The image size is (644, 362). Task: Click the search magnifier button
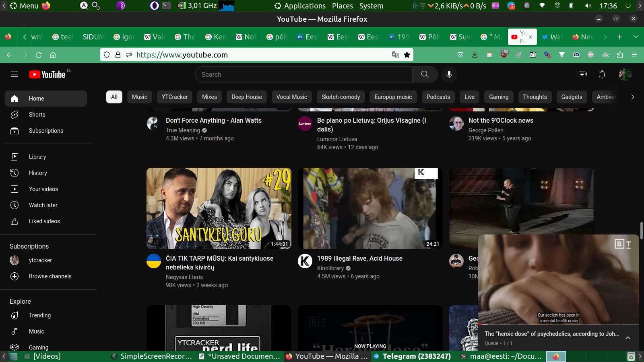click(425, 74)
